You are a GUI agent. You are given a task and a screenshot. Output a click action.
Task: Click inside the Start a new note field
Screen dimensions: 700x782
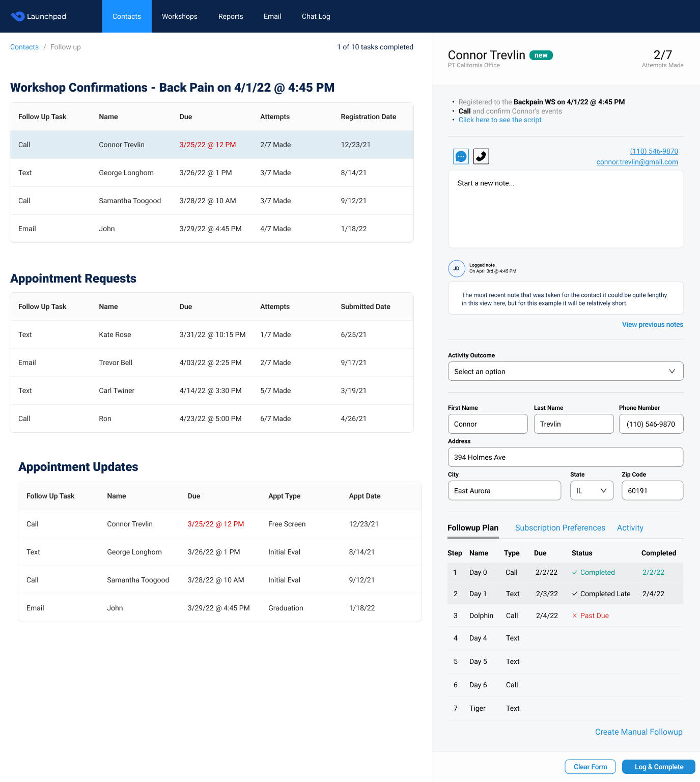coord(565,209)
